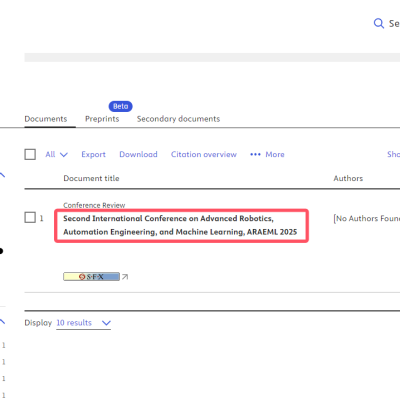400x400 pixels.
Task: Click the Document title column header
Action: tap(91, 178)
